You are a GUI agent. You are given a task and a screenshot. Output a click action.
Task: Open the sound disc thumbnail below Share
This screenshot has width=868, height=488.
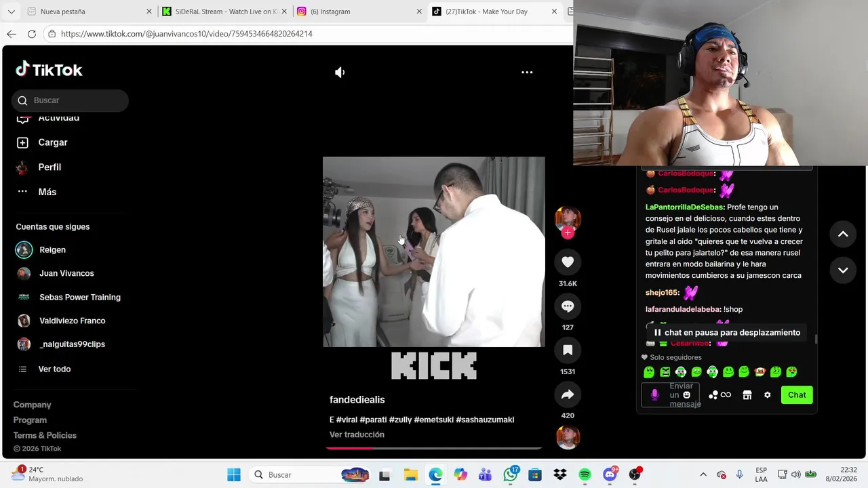(x=568, y=437)
